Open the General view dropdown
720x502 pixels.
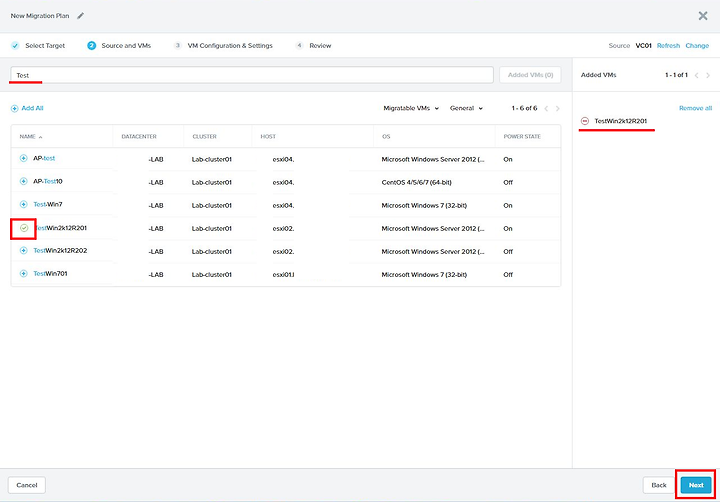coord(466,108)
